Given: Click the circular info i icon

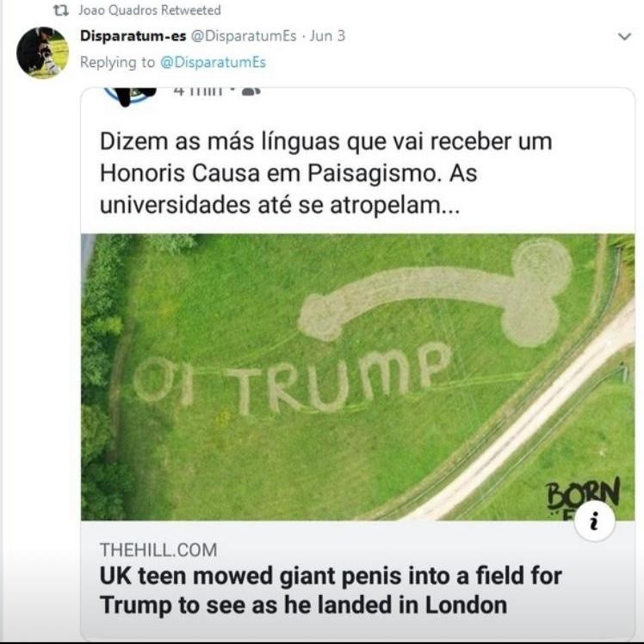Looking at the screenshot, I should [x=594, y=522].
